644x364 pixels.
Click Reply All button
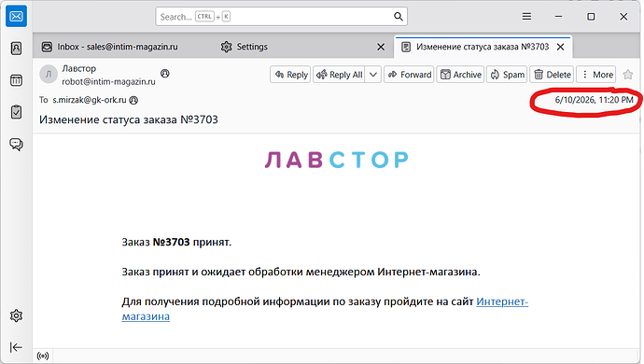point(339,75)
